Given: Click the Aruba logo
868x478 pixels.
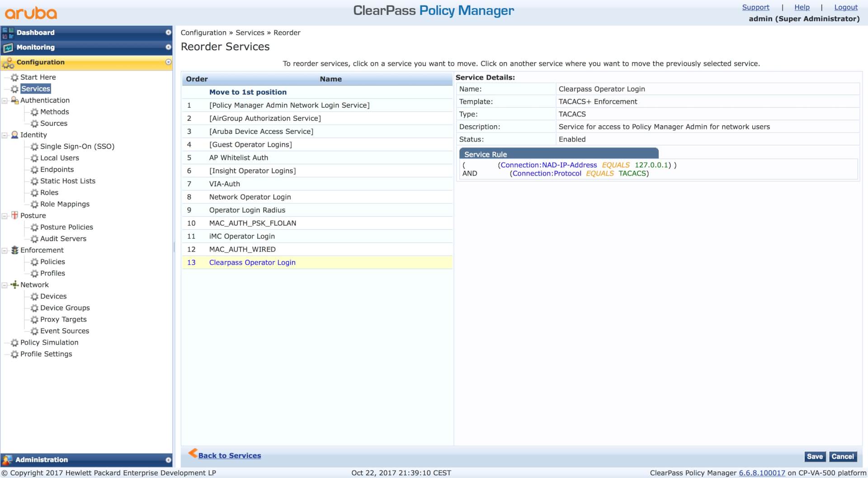Looking at the screenshot, I should pos(31,13).
